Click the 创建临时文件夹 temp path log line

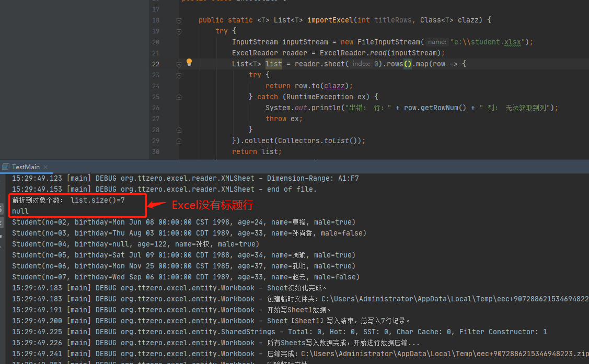pyautogui.click(x=300, y=299)
